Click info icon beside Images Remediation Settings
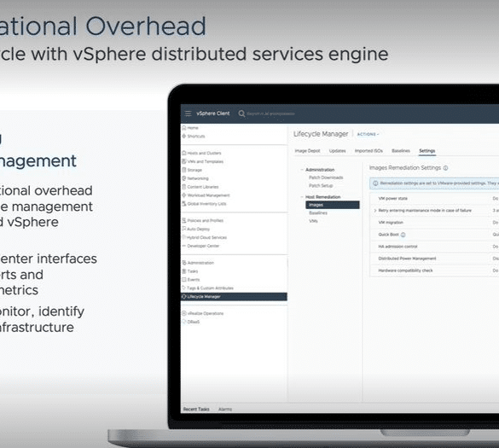The height and width of the screenshot is (448, 499). pyautogui.click(x=445, y=168)
